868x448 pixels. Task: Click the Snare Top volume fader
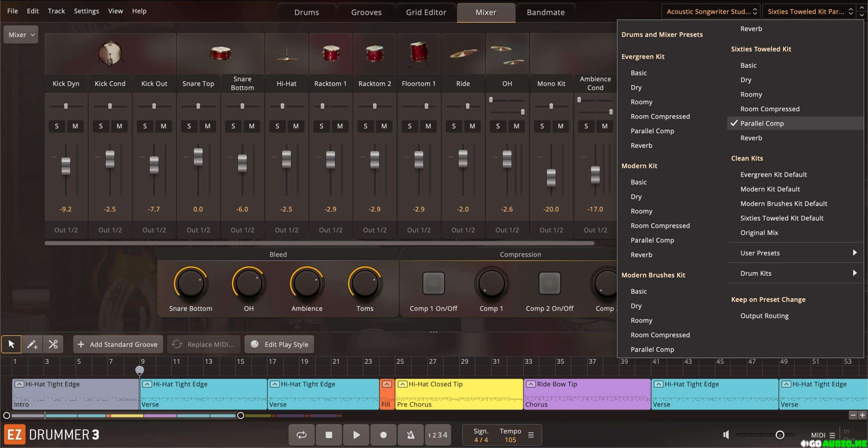click(198, 157)
